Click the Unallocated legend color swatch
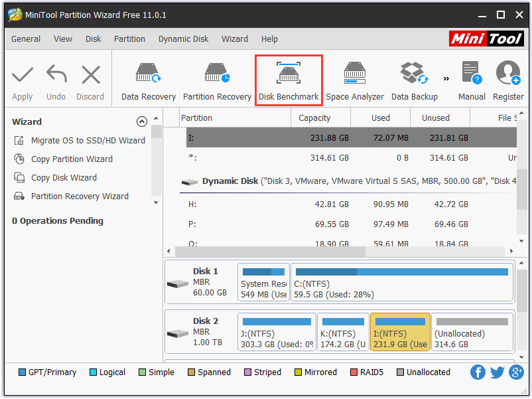The image size is (532, 399). click(401, 372)
